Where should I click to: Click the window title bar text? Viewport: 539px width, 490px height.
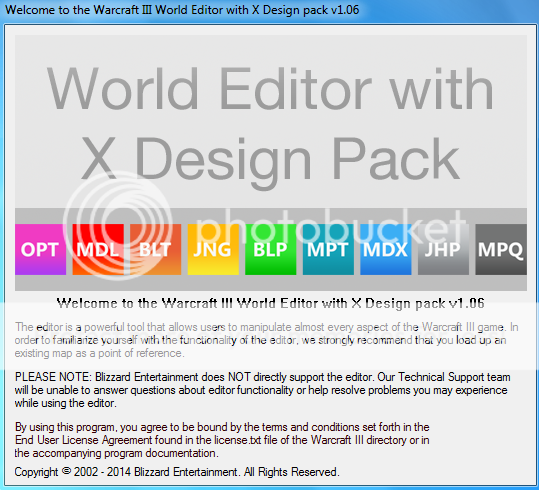coord(182,10)
